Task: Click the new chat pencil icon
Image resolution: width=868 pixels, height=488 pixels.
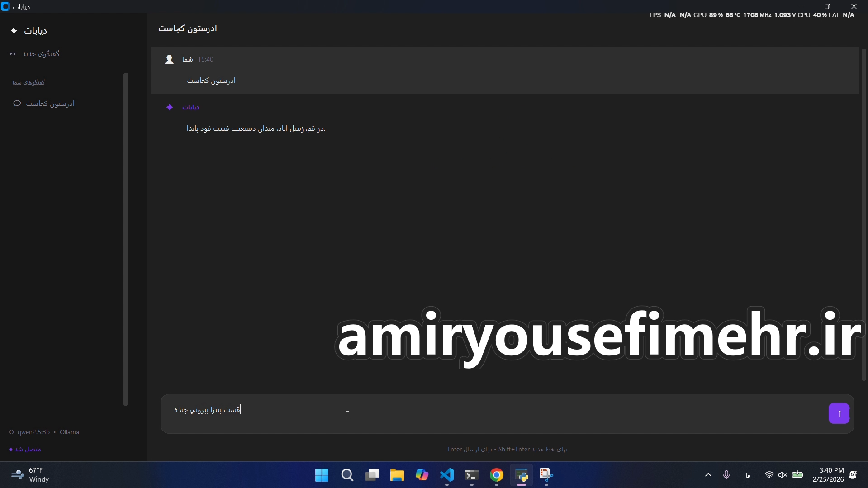Action: pos(13,54)
